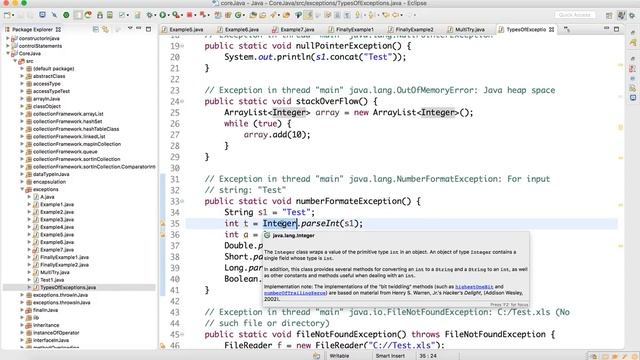Viewport: 640px width, 360px height.
Task: Toggle Link with Editor in Package Explorer
Action: coord(105,29)
